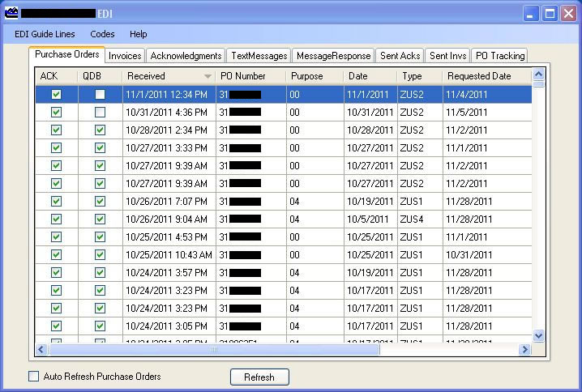Switch to the Purchase Orders tab
Image resolution: width=582 pixels, height=392 pixels.
(66, 54)
